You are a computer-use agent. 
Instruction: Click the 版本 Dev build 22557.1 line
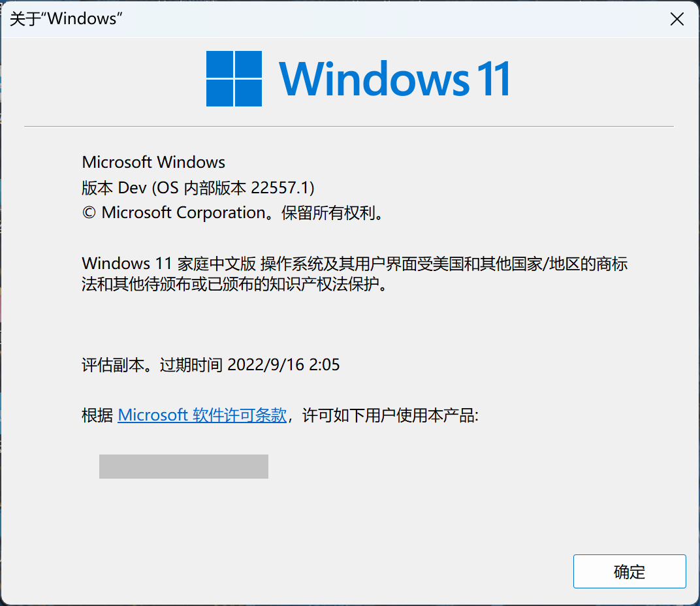point(199,187)
